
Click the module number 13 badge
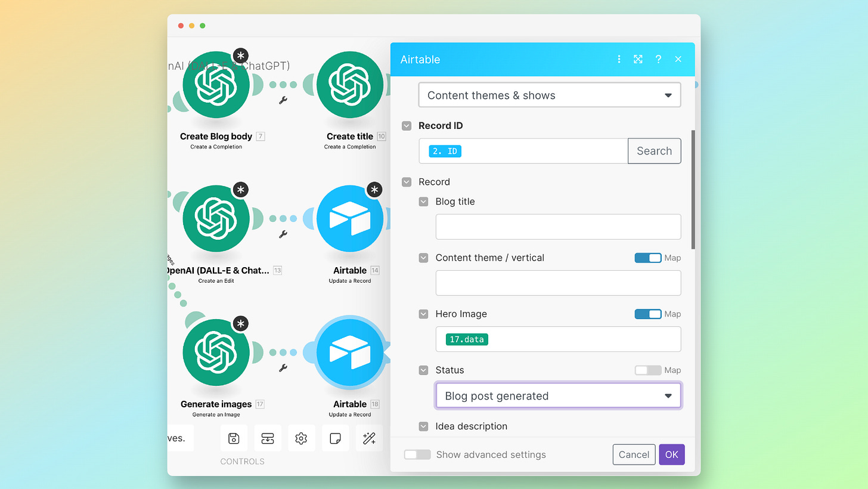277,271
